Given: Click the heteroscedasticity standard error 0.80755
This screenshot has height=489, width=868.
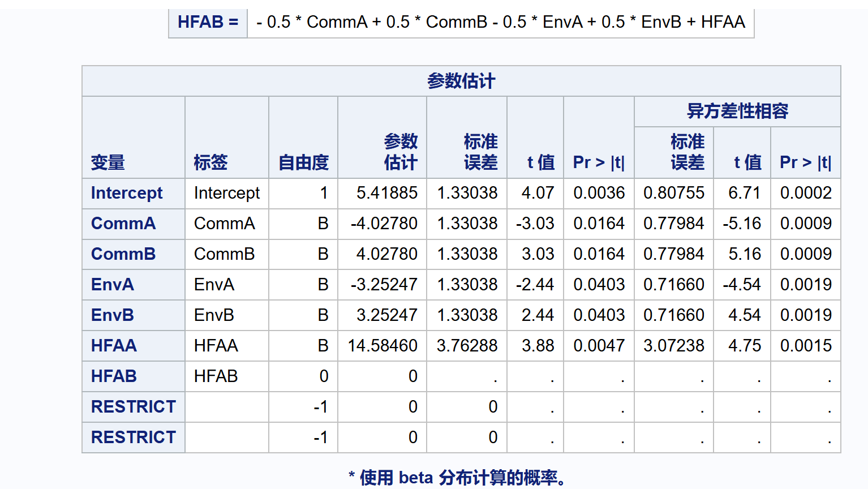Looking at the screenshot, I should click(674, 193).
